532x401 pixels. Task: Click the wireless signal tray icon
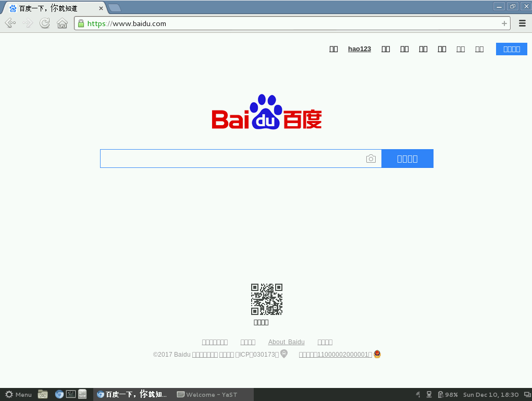point(418,395)
